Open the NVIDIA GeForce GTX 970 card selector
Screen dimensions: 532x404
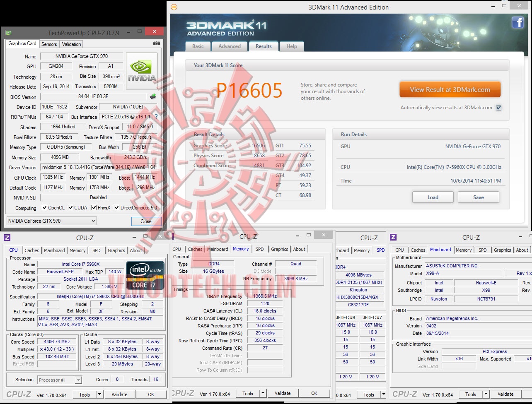52,221
